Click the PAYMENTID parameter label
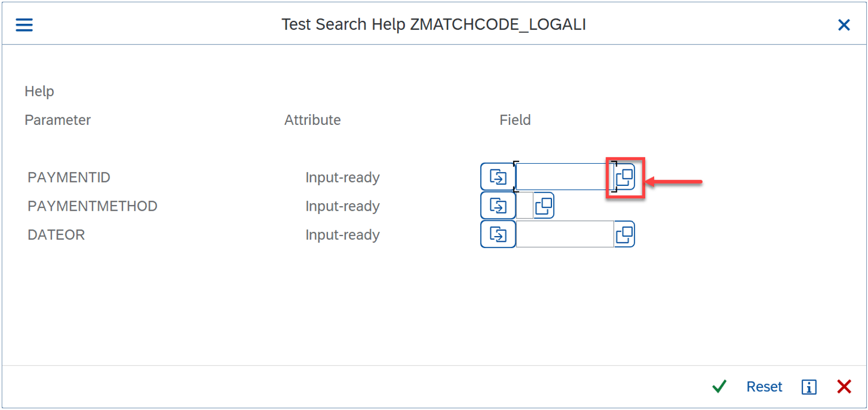The height and width of the screenshot is (410, 868). [69, 177]
